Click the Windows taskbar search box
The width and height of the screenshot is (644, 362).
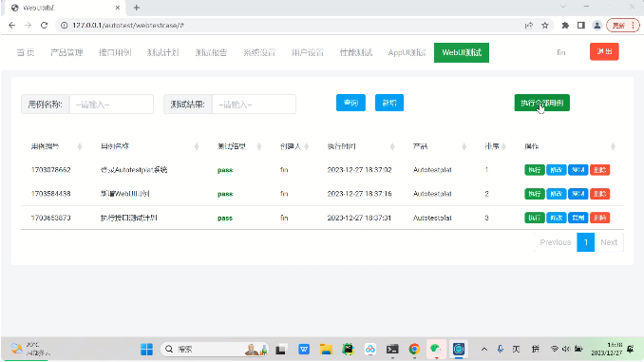tap(214, 350)
